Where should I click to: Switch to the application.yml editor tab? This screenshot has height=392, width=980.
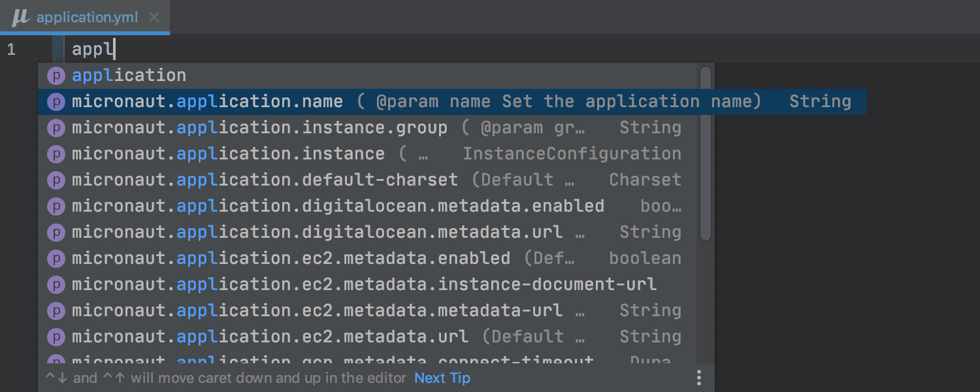pos(85,17)
